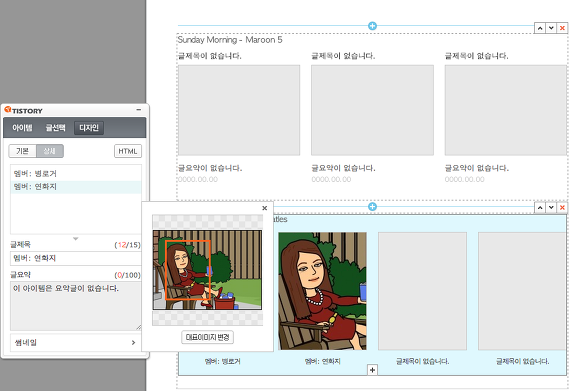Viewport: 580px width, 391px height.
Task: Click the middle empty placeholder under Sunday Morning
Action: point(372,110)
